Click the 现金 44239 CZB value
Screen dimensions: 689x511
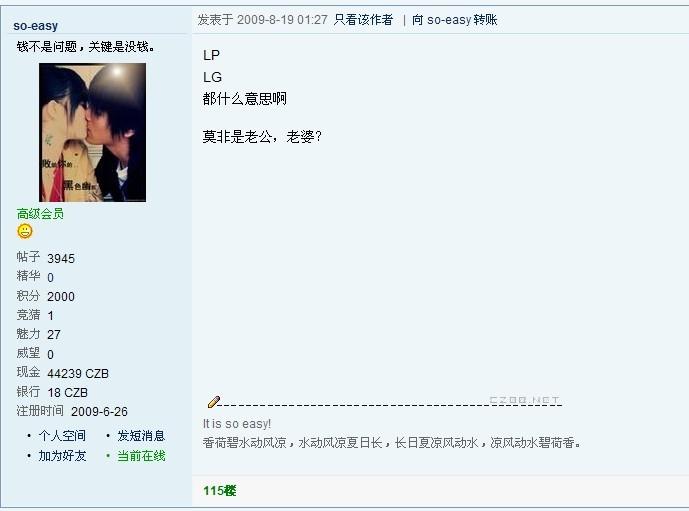tap(62, 373)
